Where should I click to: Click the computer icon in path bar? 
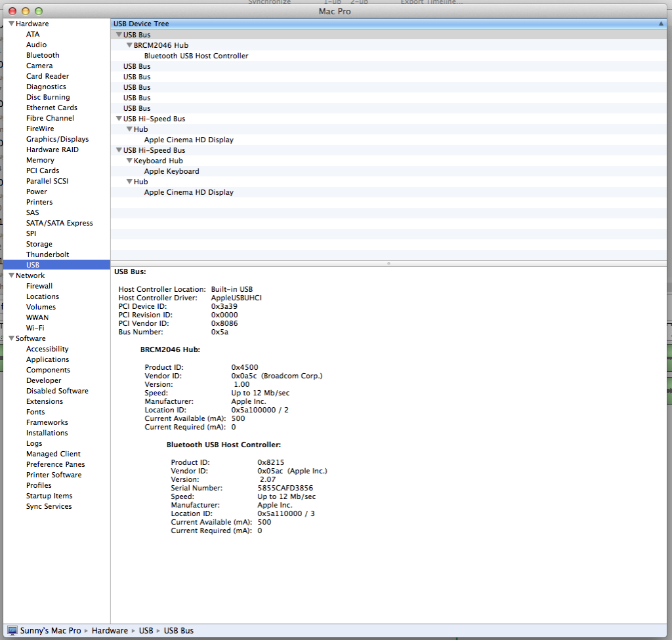pyautogui.click(x=12, y=631)
